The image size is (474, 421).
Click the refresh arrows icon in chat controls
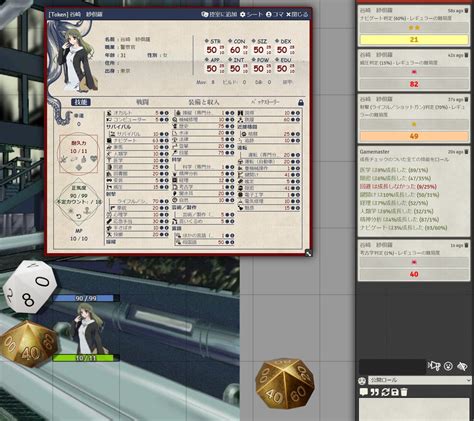tap(385, 392)
